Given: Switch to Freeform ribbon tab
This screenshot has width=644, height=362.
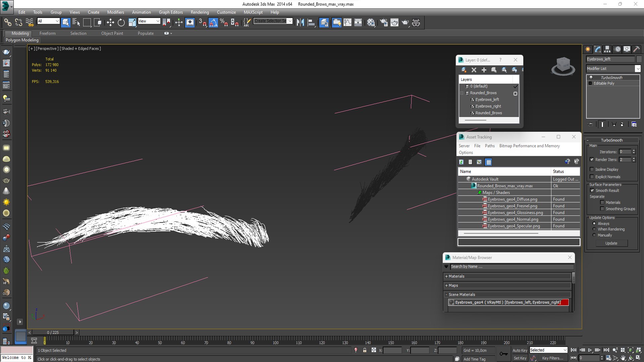Looking at the screenshot, I should click(48, 33).
